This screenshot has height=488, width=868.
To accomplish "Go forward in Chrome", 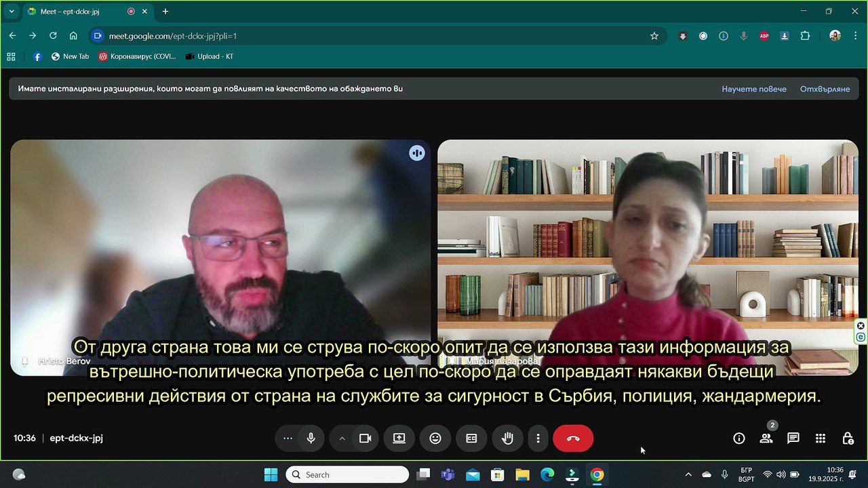I will (33, 36).
